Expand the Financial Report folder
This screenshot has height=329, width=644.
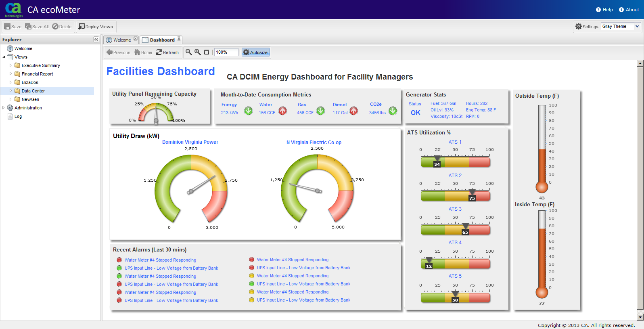[10, 74]
